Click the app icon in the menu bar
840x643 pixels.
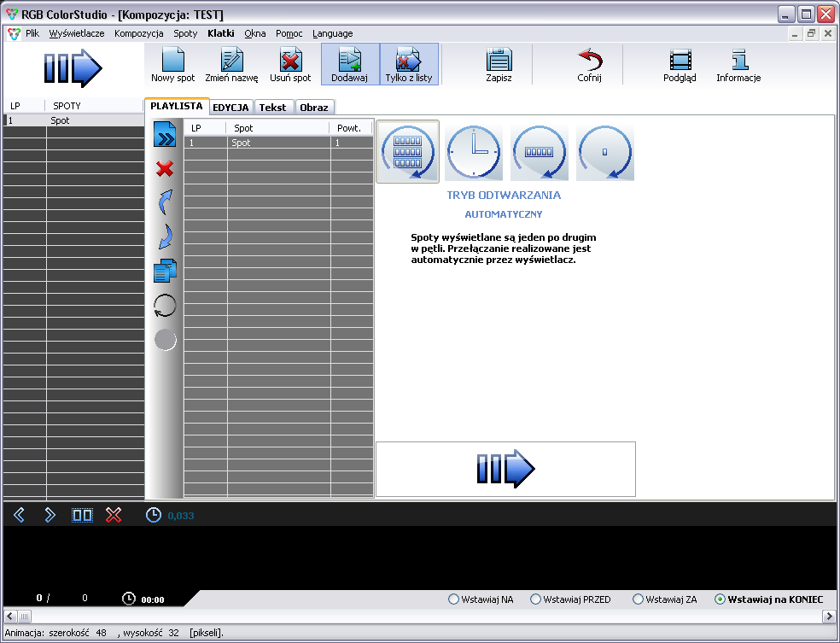coord(14,34)
